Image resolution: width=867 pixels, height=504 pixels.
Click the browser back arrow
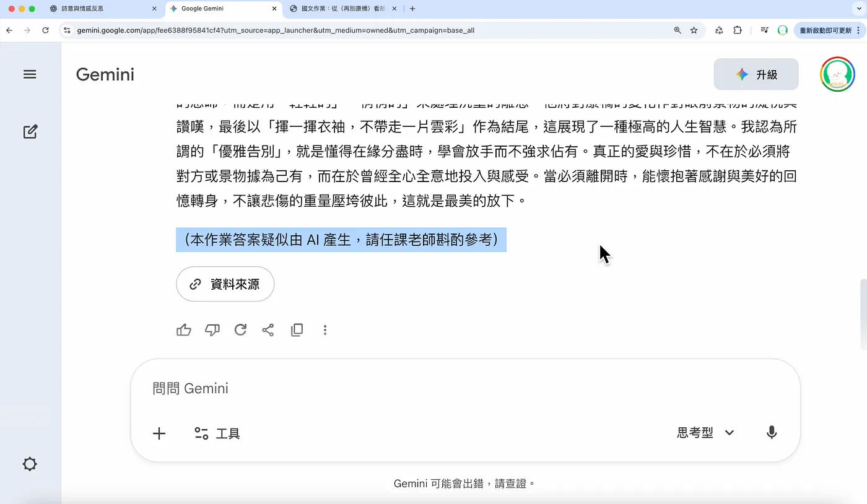click(x=9, y=30)
